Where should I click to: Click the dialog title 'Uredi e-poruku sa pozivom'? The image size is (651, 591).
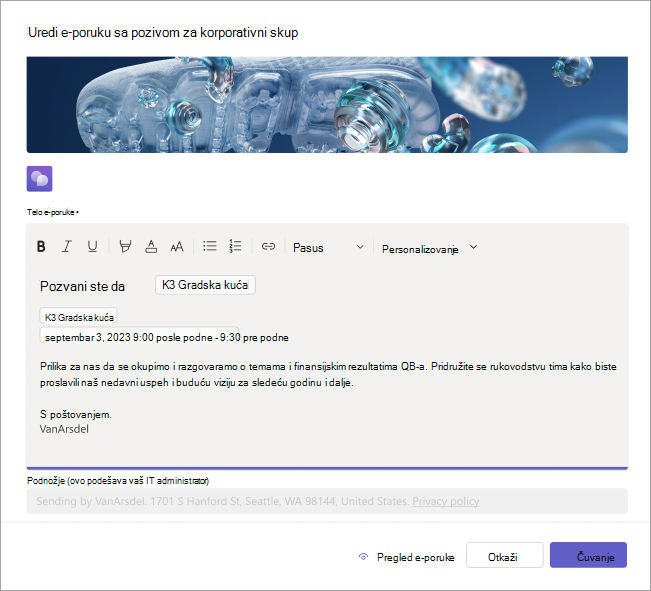(x=163, y=32)
